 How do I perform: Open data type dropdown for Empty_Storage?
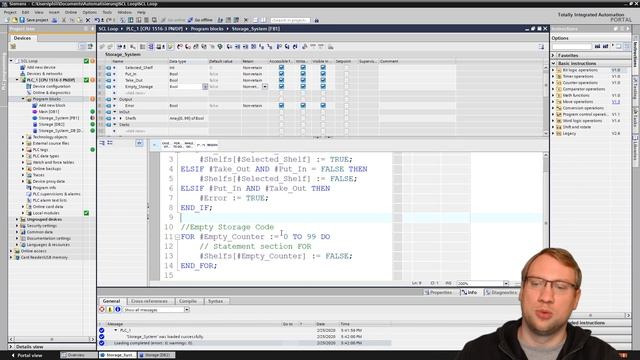coord(205,87)
